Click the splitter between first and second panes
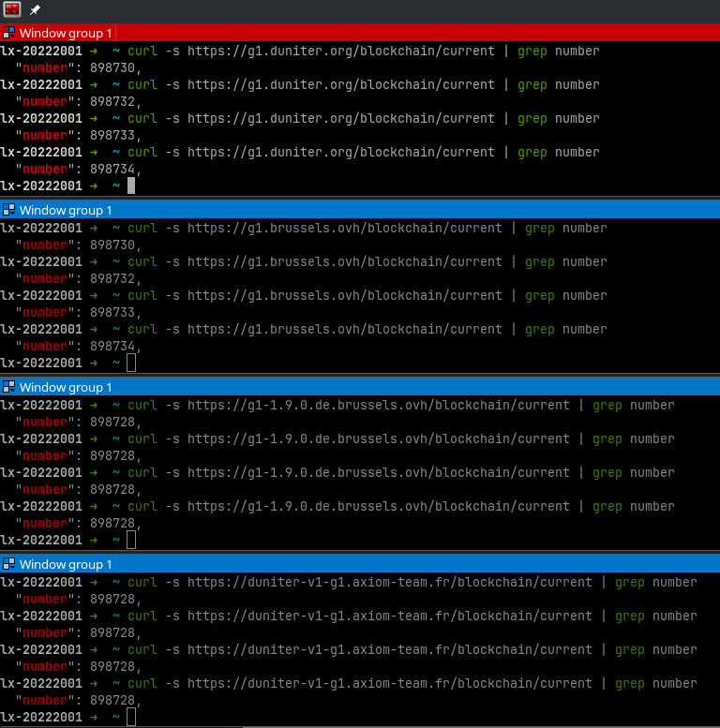Image resolution: width=720 pixels, height=728 pixels. 360,197
